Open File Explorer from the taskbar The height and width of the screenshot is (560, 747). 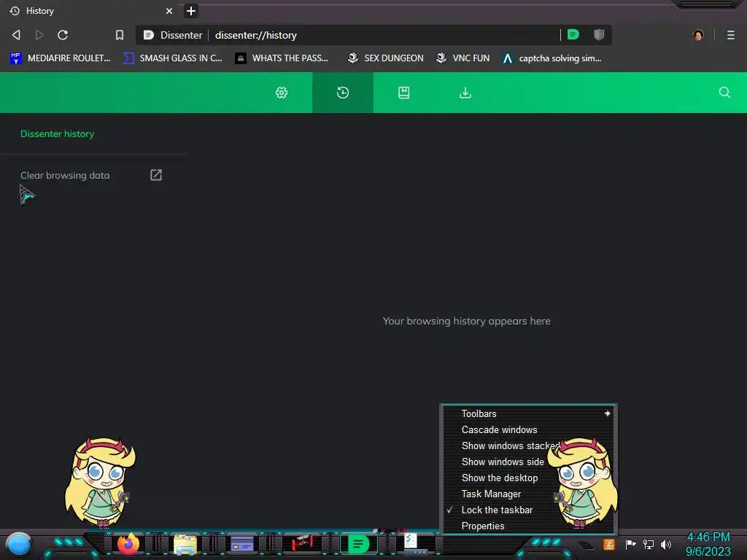point(185,544)
